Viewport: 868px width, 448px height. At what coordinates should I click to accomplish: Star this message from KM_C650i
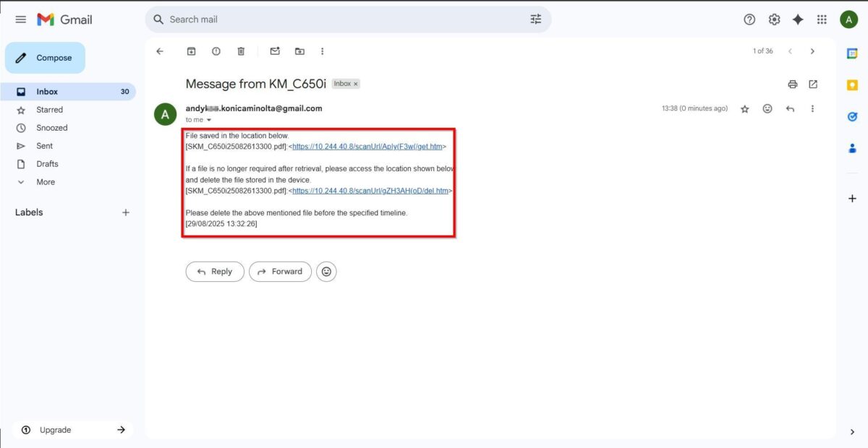point(744,109)
